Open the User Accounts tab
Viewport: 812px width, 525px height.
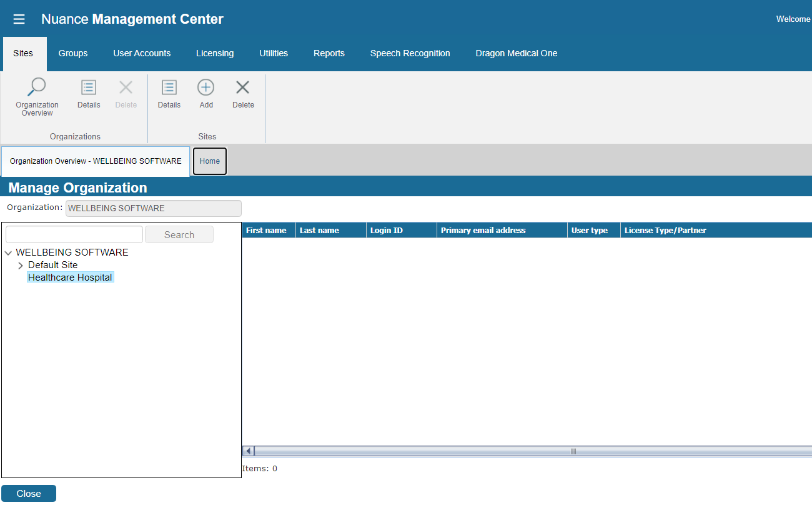pyautogui.click(x=142, y=53)
